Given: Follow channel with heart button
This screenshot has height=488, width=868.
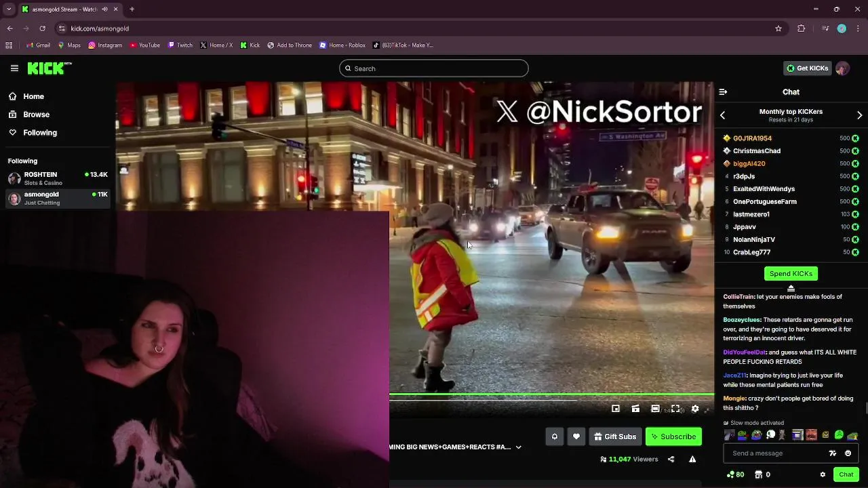Looking at the screenshot, I should (576, 436).
